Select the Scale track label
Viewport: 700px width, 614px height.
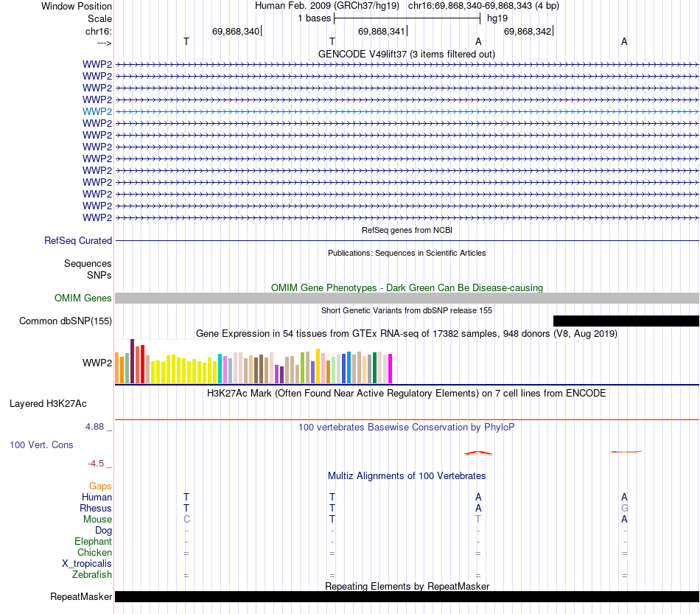point(99,18)
